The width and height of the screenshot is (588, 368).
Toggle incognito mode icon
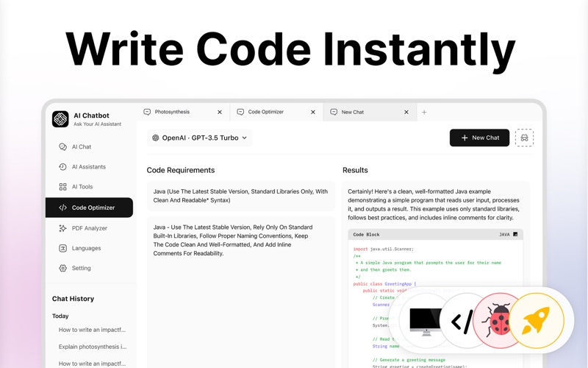[x=524, y=138]
